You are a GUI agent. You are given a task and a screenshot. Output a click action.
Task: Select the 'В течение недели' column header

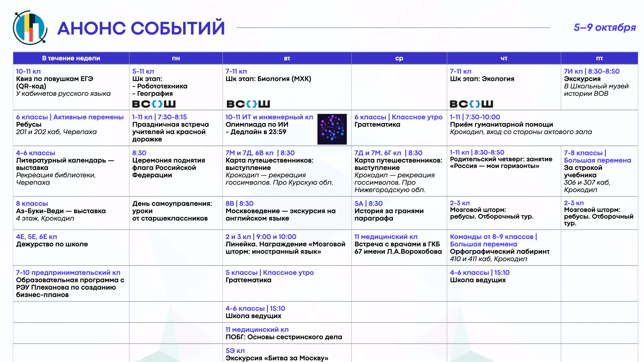[71, 58]
